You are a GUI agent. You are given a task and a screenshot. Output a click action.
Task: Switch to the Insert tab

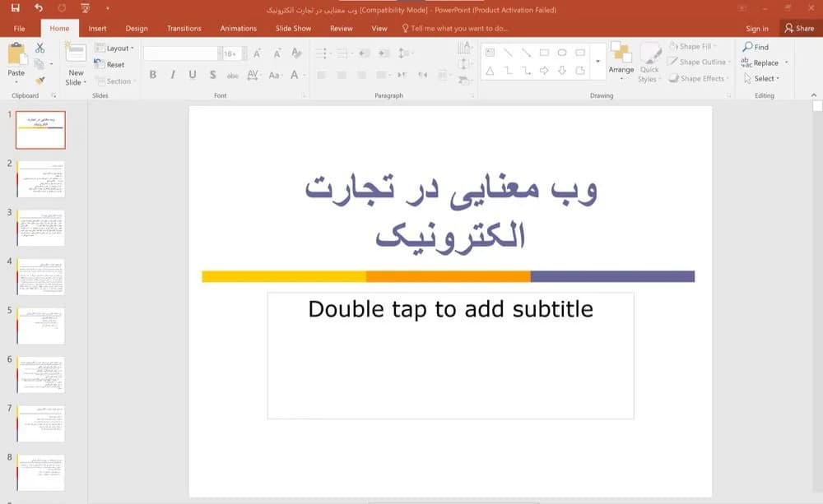pyautogui.click(x=98, y=28)
